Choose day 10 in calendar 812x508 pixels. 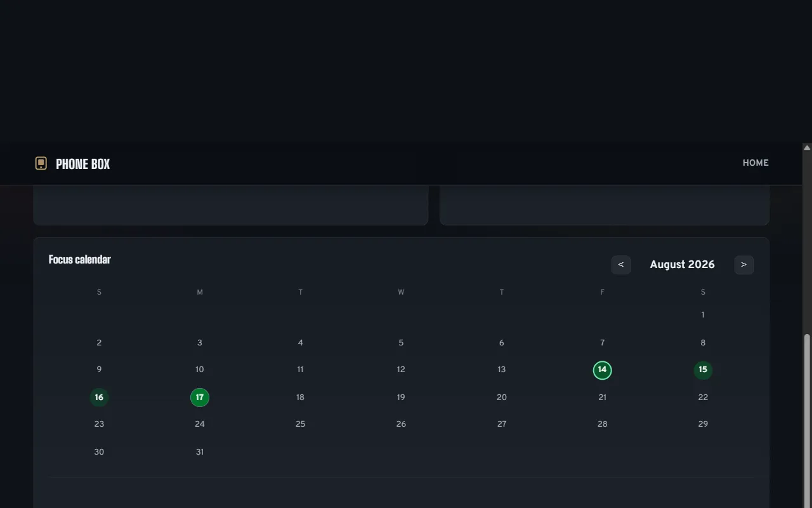click(x=200, y=370)
